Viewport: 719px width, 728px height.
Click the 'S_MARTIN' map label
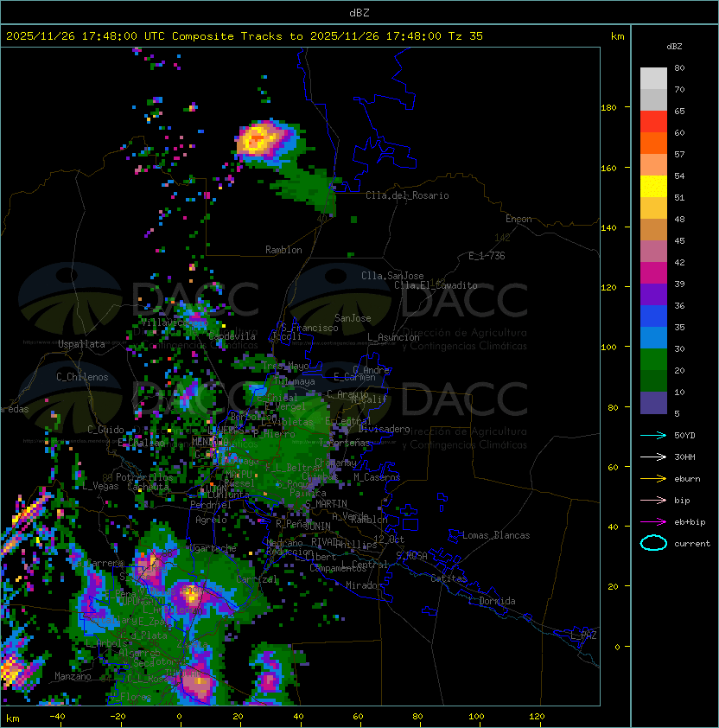point(327,504)
